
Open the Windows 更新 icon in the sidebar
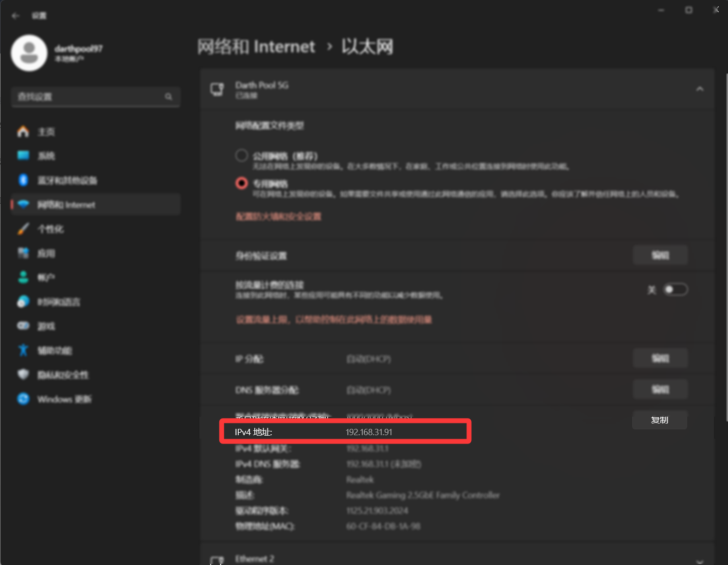[23, 399]
